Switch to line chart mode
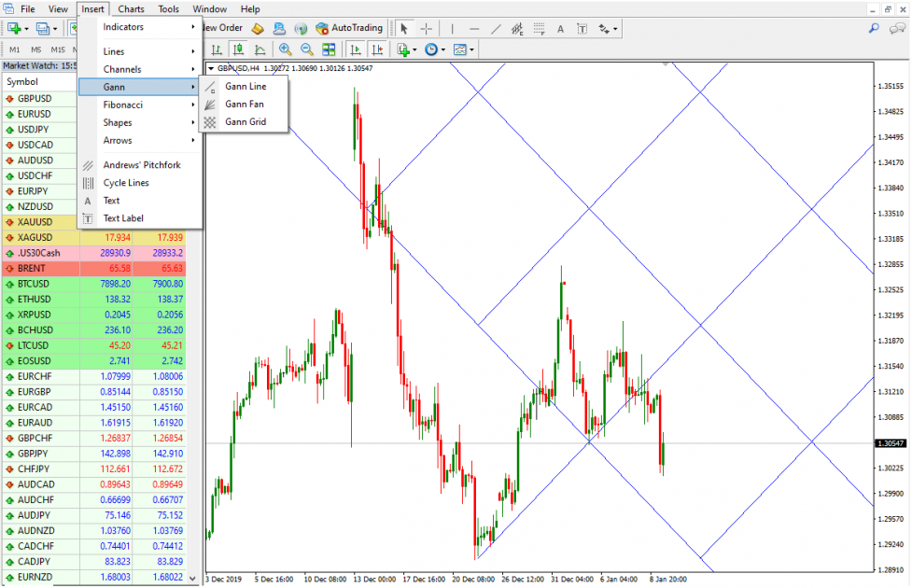This screenshot has width=912, height=588. point(260,50)
